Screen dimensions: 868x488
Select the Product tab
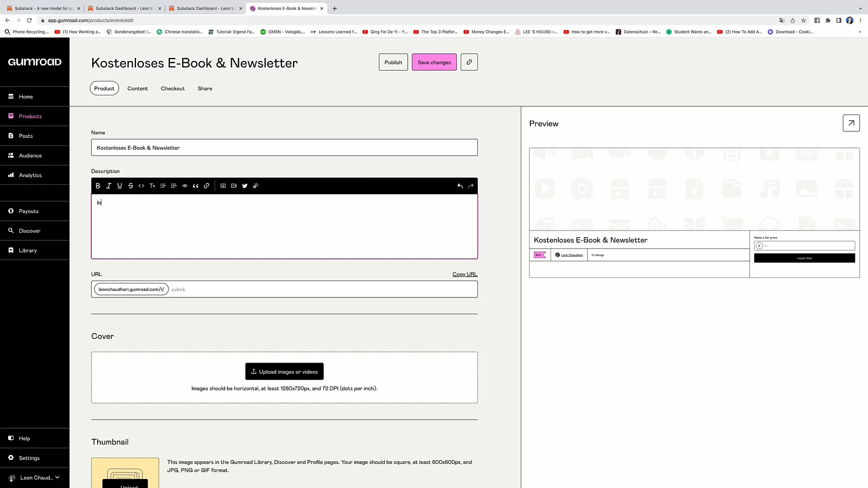(104, 89)
